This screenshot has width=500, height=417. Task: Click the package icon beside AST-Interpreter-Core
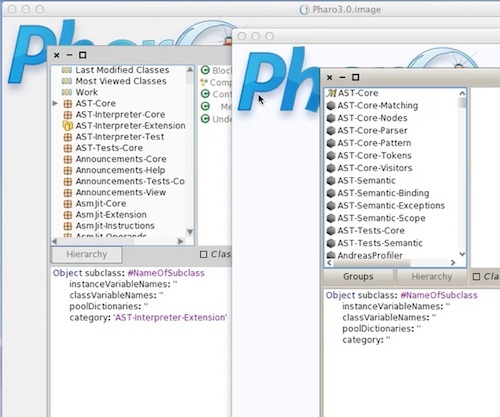coord(68,115)
